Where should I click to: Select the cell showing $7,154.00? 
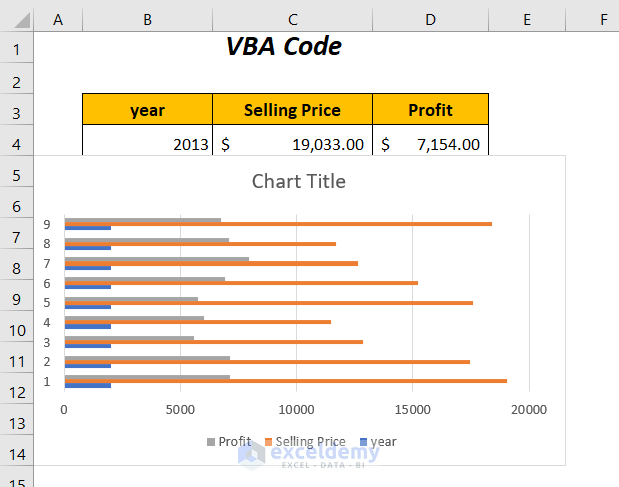(x=430, y=144)
